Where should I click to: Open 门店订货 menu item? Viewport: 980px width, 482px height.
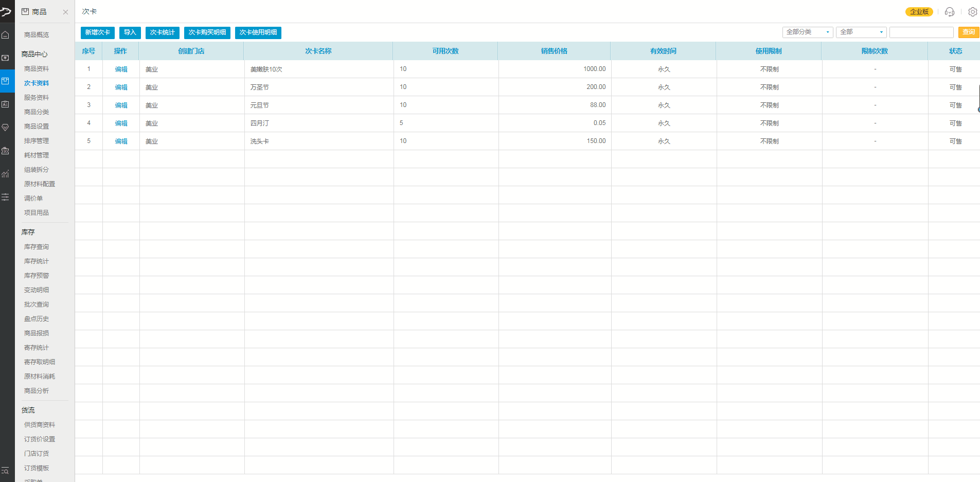point(37,454)
